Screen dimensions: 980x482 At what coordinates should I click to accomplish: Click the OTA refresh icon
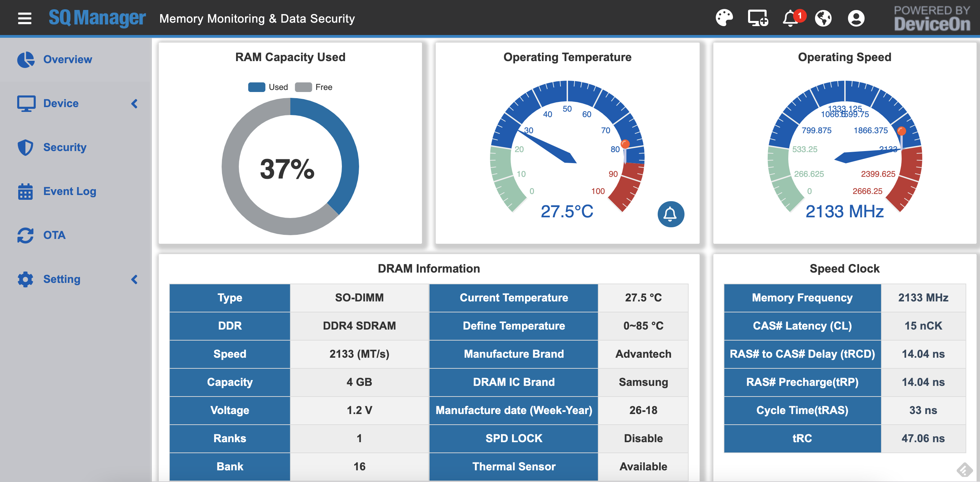pyautogui.click(x=25, y=235)
